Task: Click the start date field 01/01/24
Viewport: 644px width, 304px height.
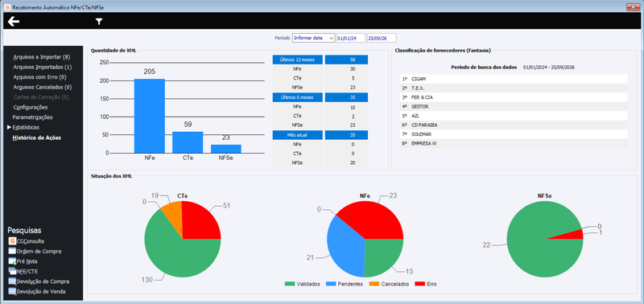Action: click(351, 38)
